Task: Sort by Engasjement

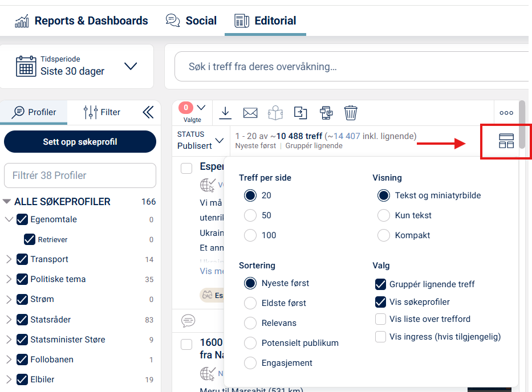Action: pyautogui.click(x=250, y=363)
